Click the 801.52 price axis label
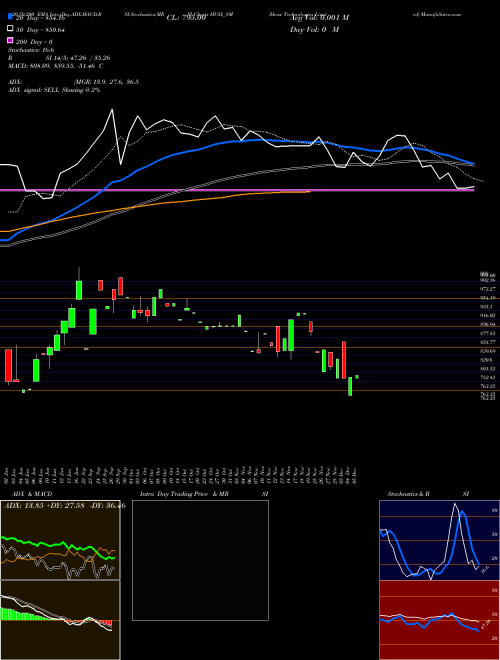Viewport: 500px width, 660px height. pos(489,368)
